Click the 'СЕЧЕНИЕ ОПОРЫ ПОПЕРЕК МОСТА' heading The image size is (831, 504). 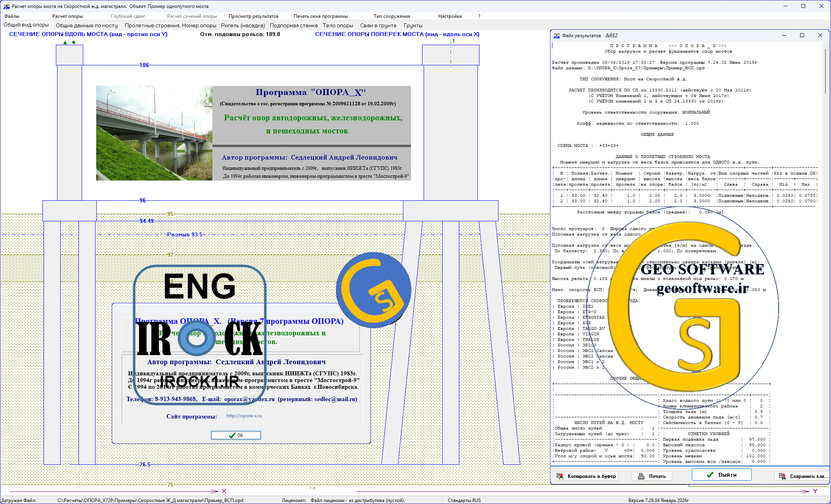point(397,34)
